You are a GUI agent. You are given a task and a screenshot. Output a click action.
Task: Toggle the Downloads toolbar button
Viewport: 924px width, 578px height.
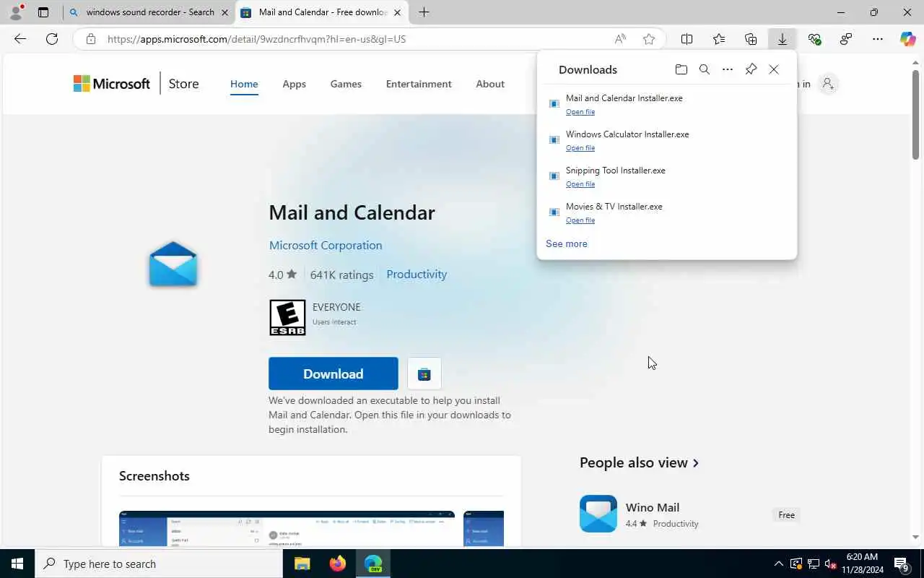point(783,39)
